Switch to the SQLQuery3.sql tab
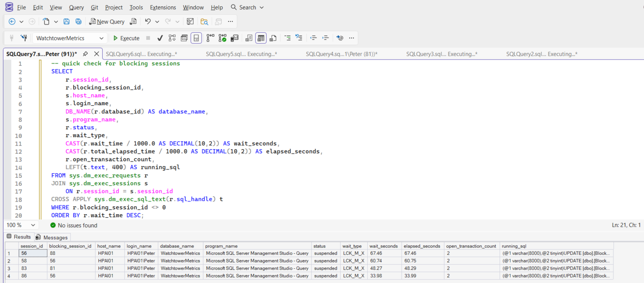The image size is (644, 283). point(441,54)
